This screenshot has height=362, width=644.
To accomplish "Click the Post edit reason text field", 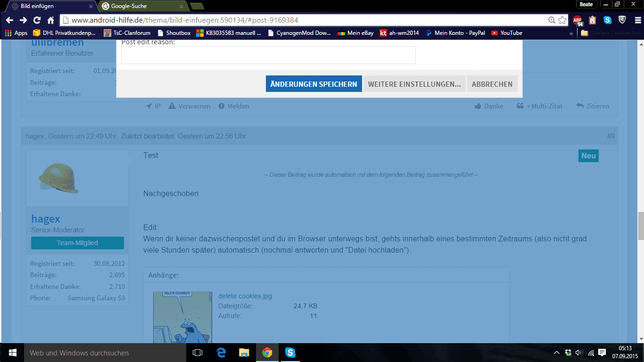I will click(268, 55).
